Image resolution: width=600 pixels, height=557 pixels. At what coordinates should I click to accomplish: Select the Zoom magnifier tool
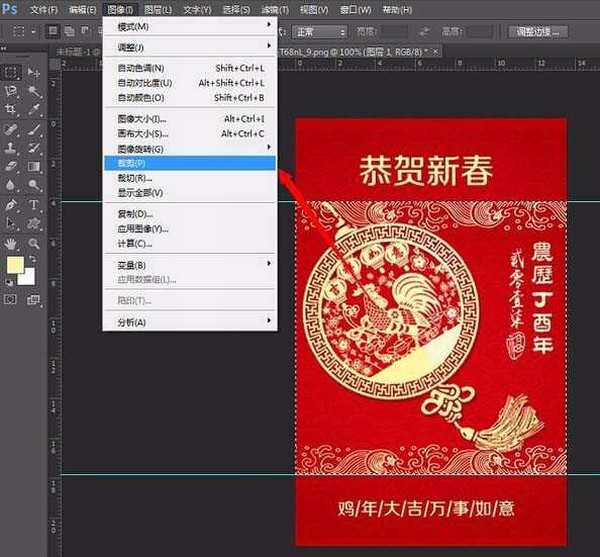[x=35, y=243]
